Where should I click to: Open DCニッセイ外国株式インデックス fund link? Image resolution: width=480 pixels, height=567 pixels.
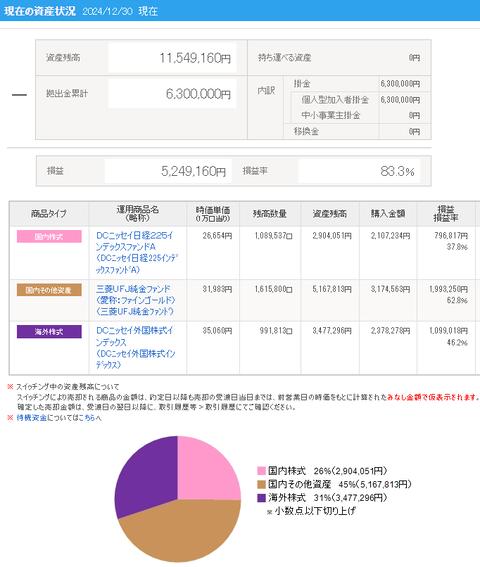[x=135, y=348]
